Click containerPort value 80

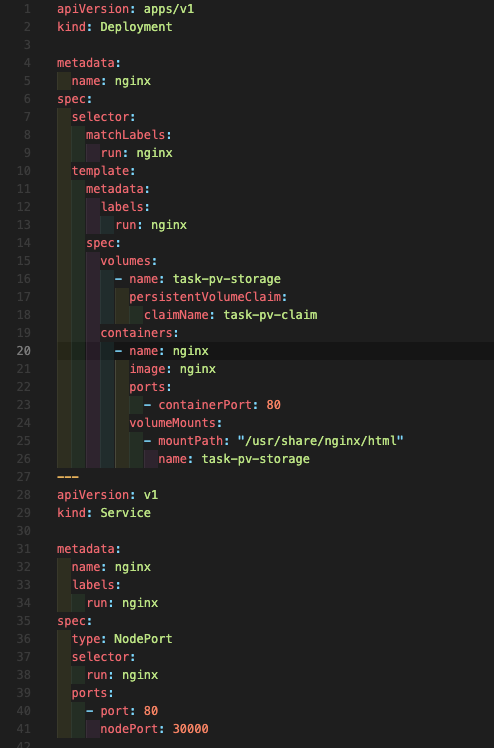[274, 405]
